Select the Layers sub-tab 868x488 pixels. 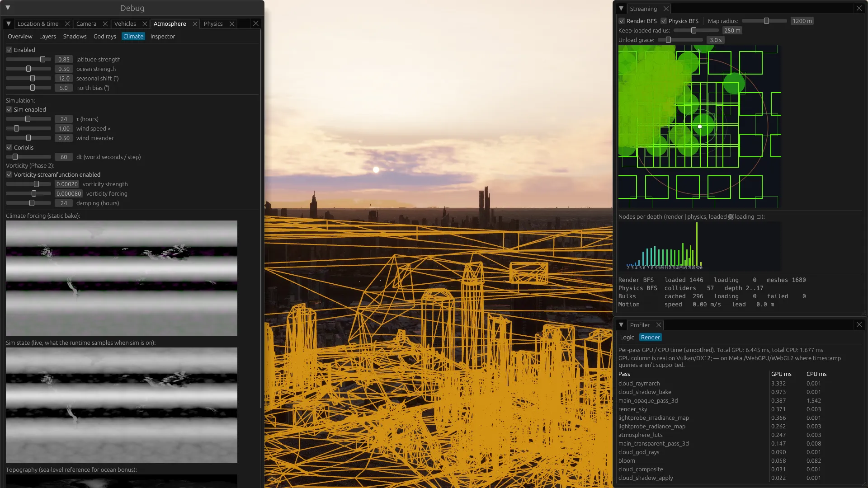click(x=47, y=37)
